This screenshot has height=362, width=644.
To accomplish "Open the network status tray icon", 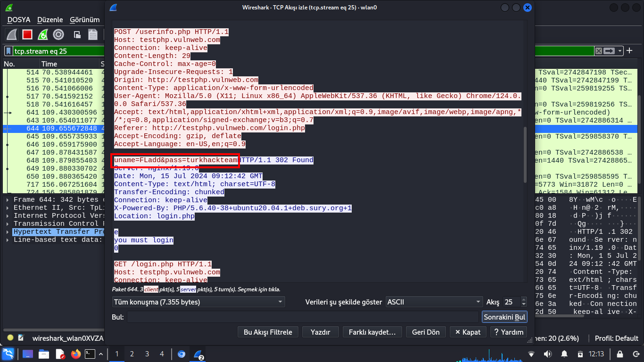I will (x=532, y=354).
